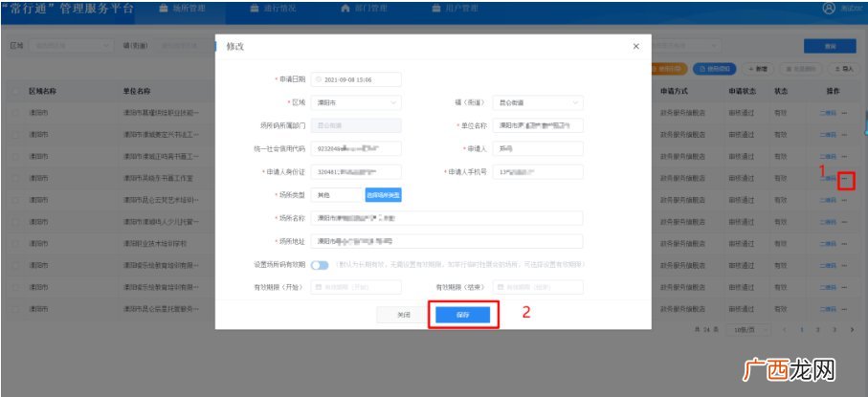
Task: Click the 有效期限（开始） date field
Action: (356, 287)
